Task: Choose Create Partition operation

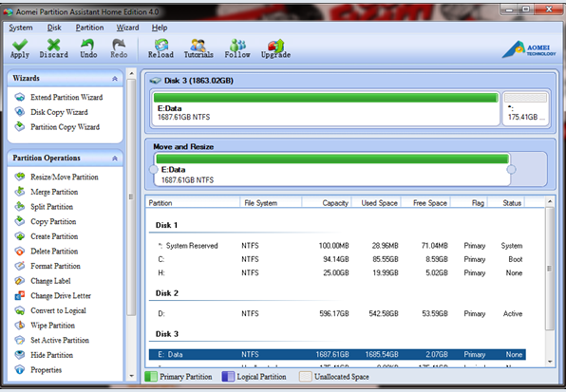Action: tap(54, 236)
